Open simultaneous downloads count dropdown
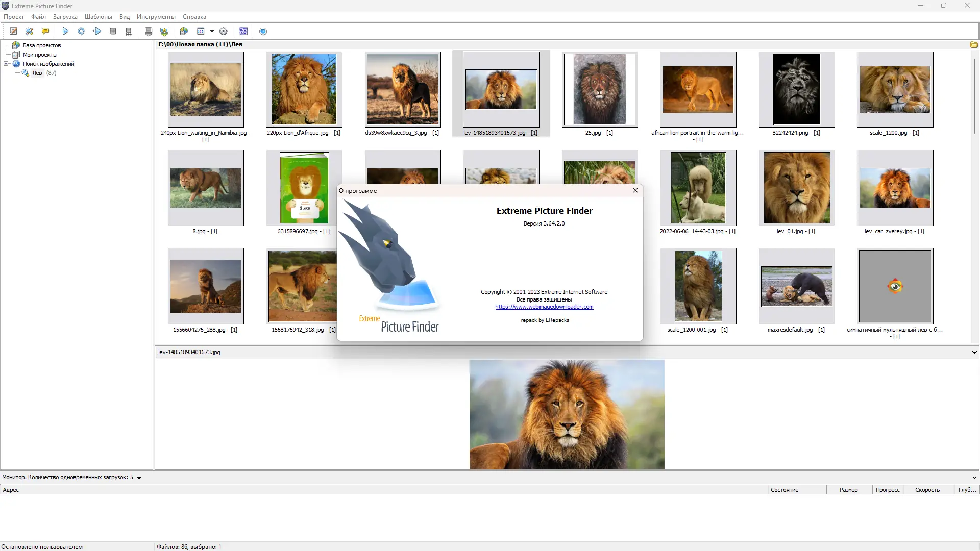Image resolution: width=980 pixels, height=551 pixels. click(x=139, y=478)
